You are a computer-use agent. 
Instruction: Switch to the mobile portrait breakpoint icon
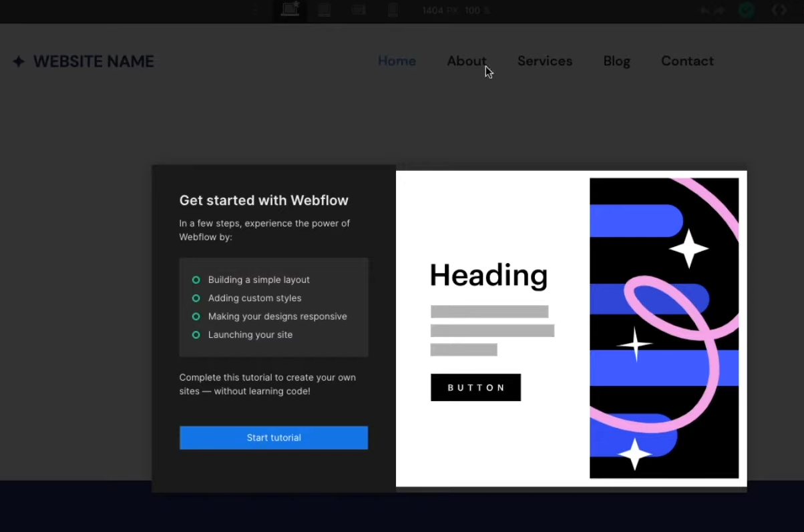click(393, 10)
